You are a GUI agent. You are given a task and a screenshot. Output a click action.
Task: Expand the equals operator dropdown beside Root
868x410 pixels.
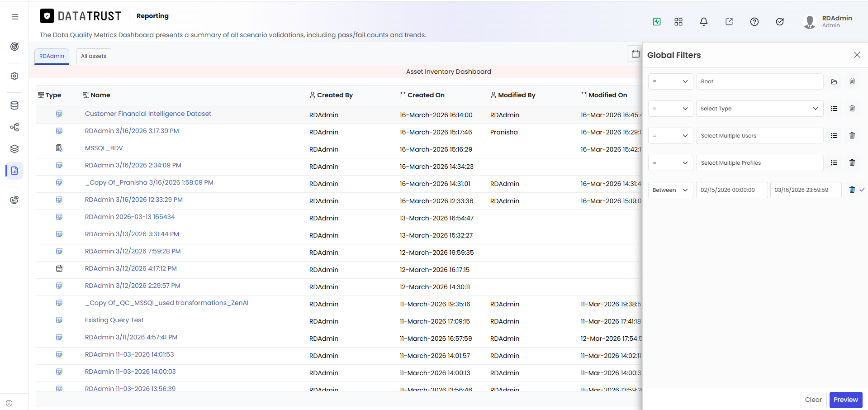pyautogui.click(x=670, y=81)
